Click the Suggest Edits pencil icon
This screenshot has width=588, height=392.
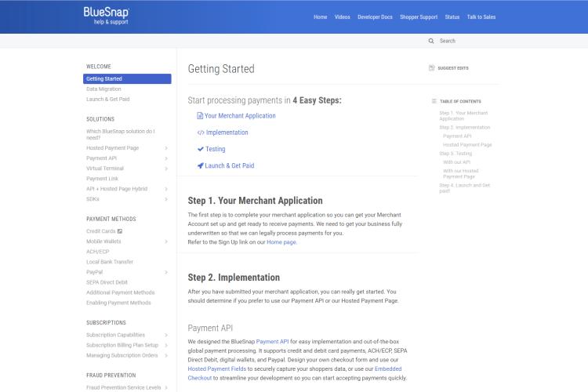click(x=432, y=68)
